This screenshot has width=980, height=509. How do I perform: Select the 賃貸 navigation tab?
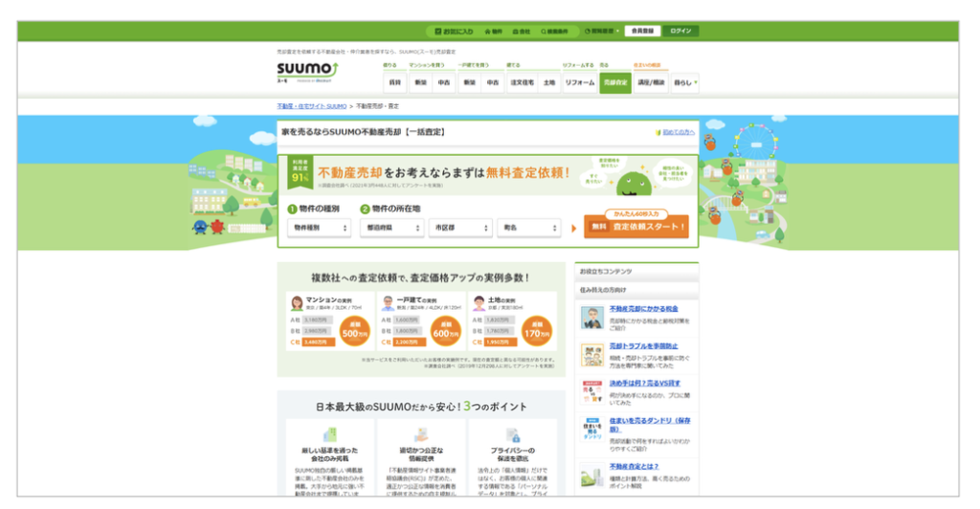coord(394,83)
